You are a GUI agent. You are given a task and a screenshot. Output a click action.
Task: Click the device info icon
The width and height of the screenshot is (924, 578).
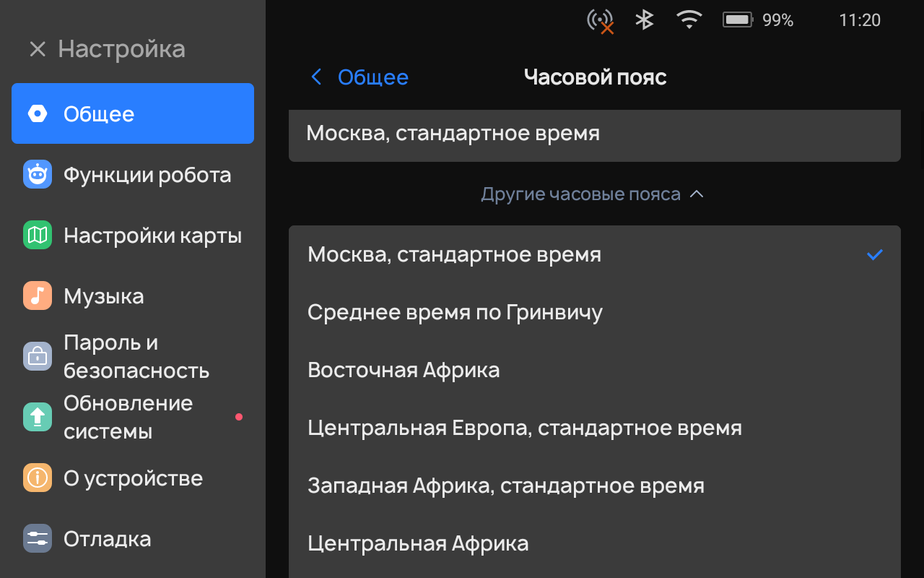tap(38, 478)
